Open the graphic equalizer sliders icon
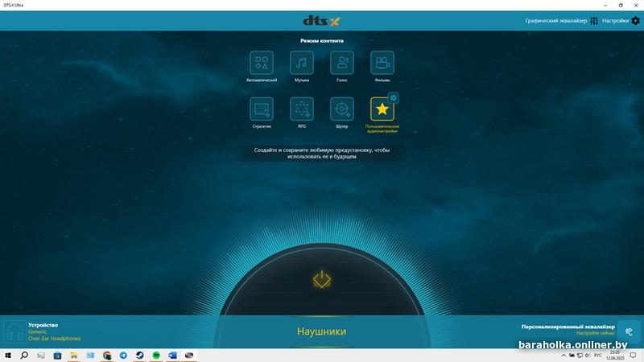The image size is (644, 362). click(594, 21)
